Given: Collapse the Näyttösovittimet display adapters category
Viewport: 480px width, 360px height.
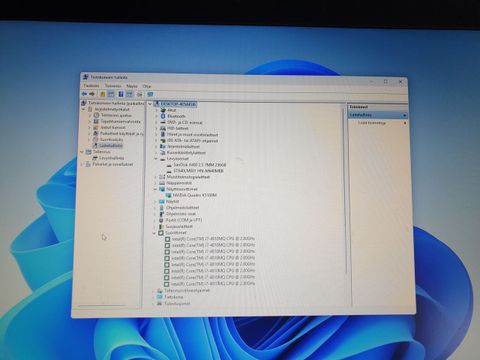Looking at the screenshot, I should click(155, 189).
